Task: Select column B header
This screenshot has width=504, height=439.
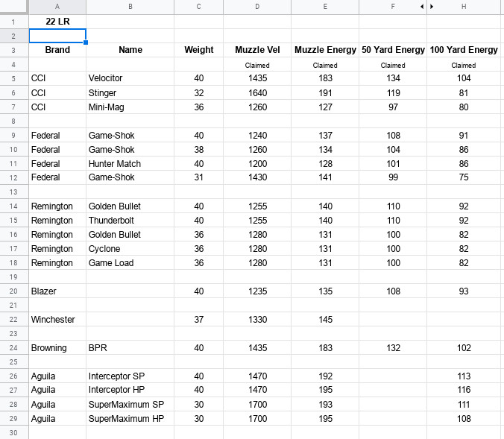Action: 130,7
